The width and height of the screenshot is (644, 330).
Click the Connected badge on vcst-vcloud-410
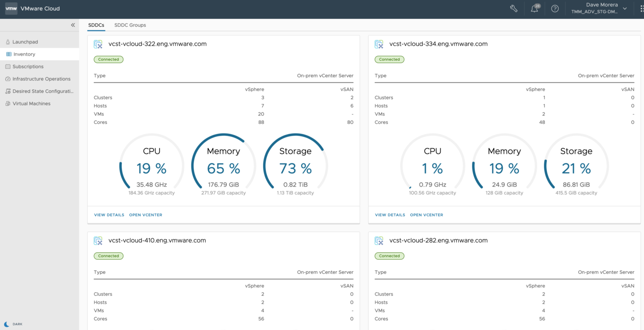pyautogui.click(x=109, y=256)
